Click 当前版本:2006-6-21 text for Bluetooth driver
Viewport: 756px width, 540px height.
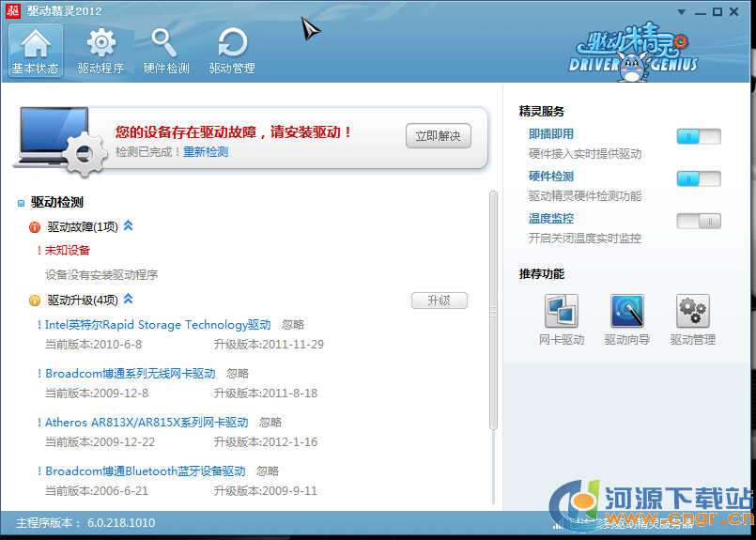[97, 491]
